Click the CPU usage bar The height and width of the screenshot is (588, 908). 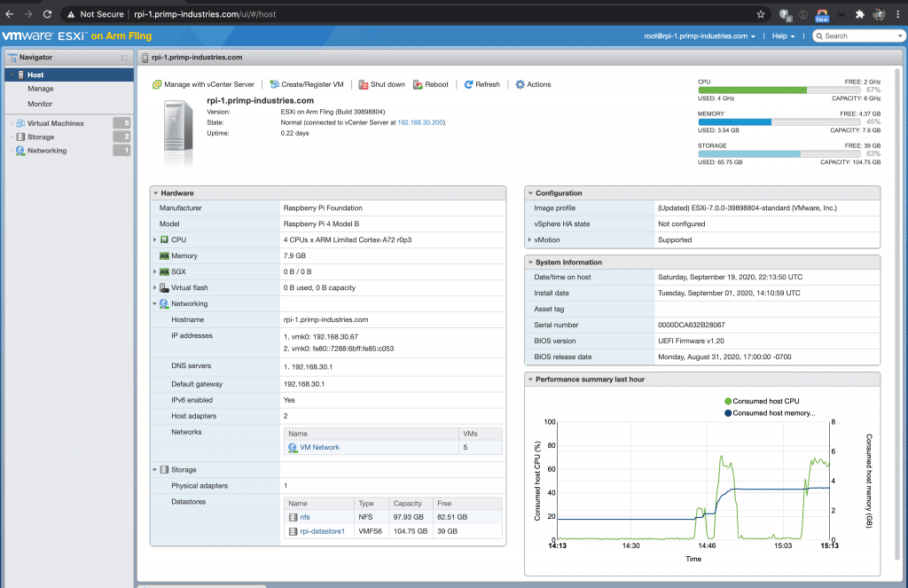tap(779, 90)
